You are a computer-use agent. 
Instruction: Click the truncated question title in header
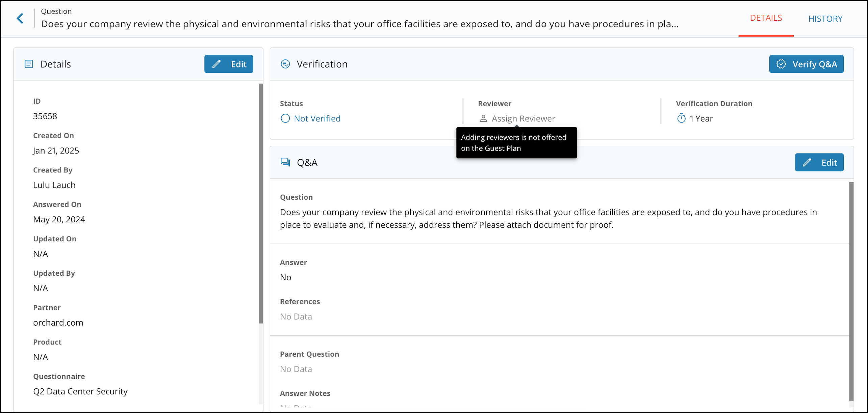pyautogui.click(x=360, y=24)
